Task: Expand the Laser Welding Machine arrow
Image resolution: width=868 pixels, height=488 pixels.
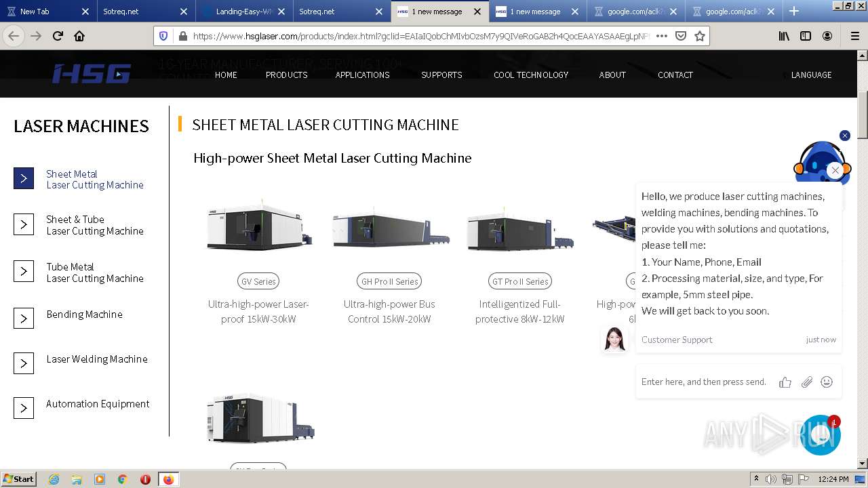Action: coord(24,363)
